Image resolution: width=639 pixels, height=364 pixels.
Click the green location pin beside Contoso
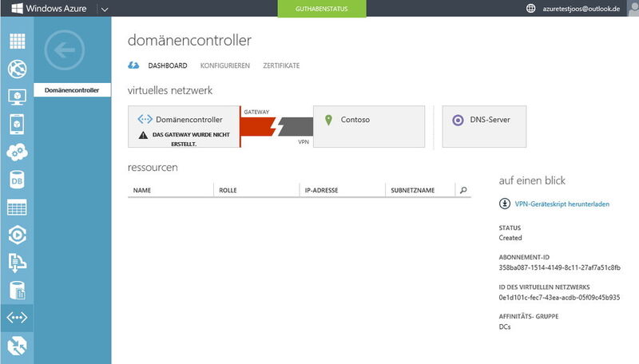pos(328,120)
